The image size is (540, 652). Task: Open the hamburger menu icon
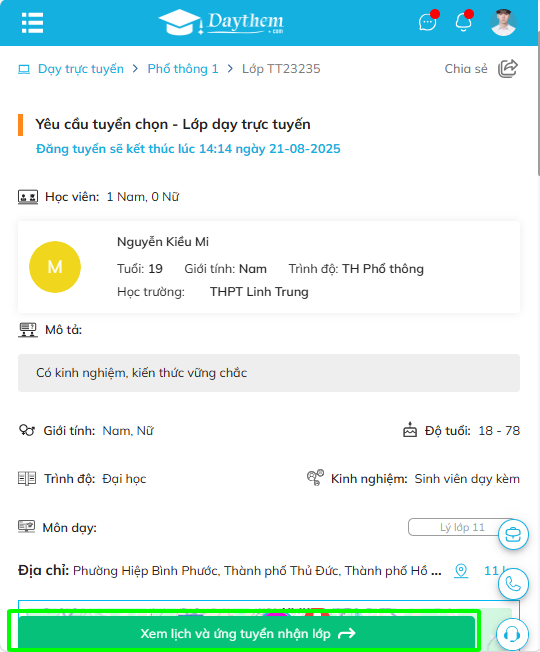[x=32, y=22]
